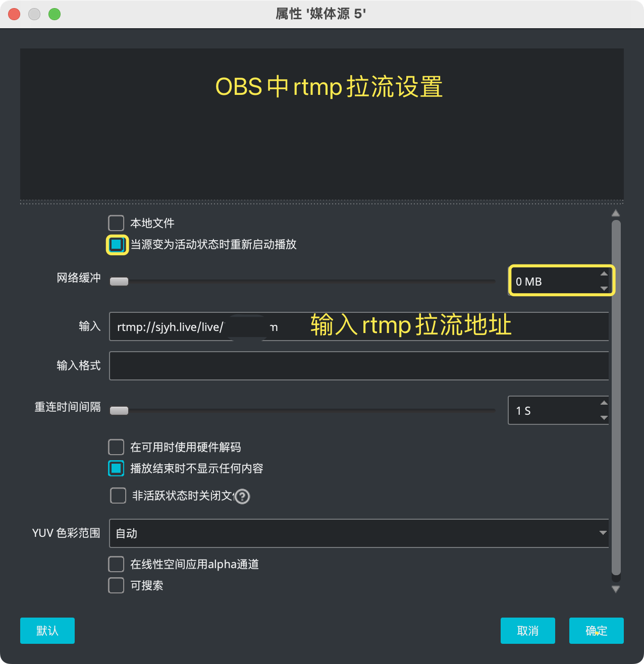The height and width of the screenshot is (664, 644).
Task: Tick the 可搜索 checkbox
Action: tap(116, 585)
